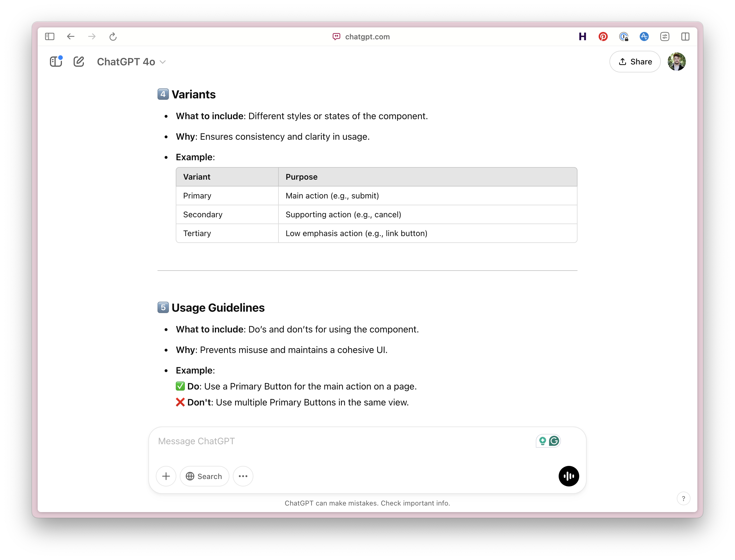Open the more options ellipsis menu
This screenshot has width=735, height=560.
tap(243, 476)
